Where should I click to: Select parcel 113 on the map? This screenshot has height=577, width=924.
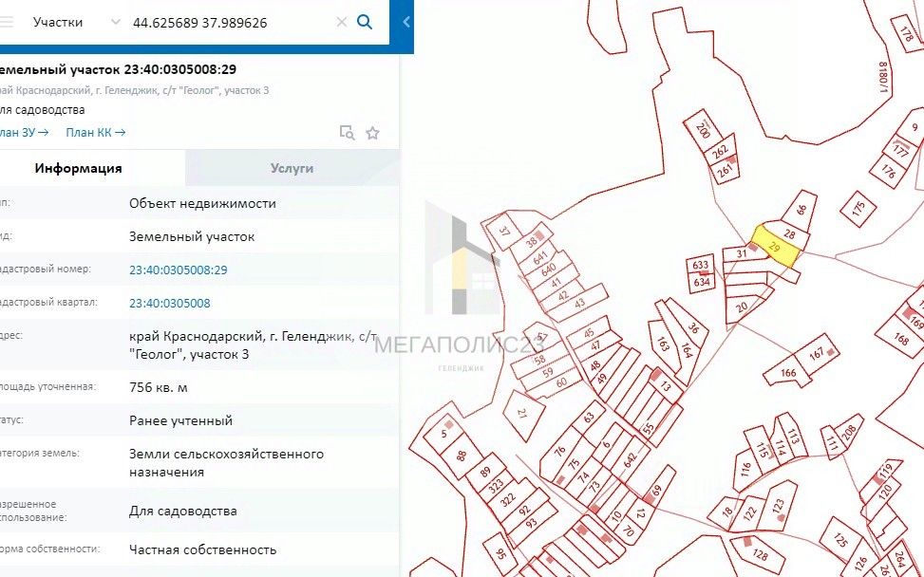click(x=793, y=437)
